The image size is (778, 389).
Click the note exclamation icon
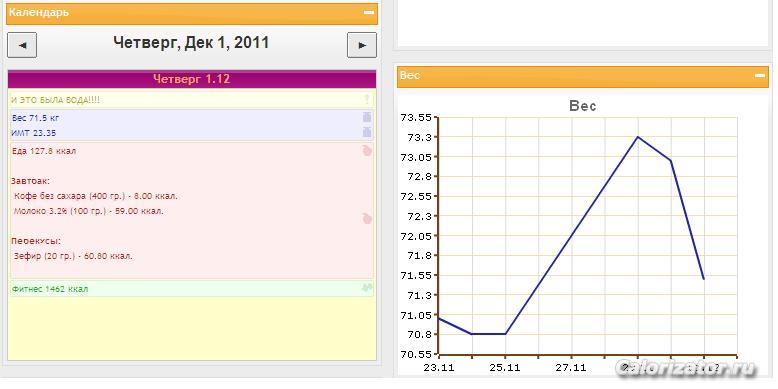coord(367,100)
